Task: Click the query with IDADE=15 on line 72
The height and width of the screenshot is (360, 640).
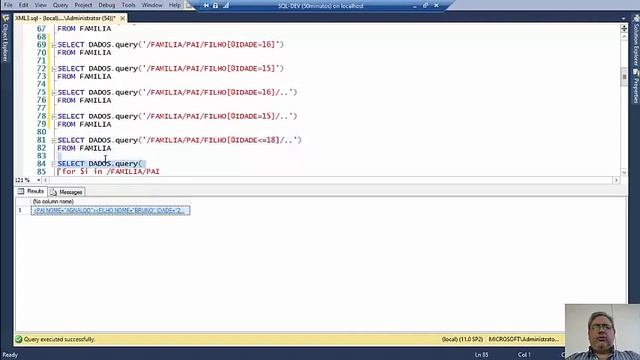Action: (171, 69)
